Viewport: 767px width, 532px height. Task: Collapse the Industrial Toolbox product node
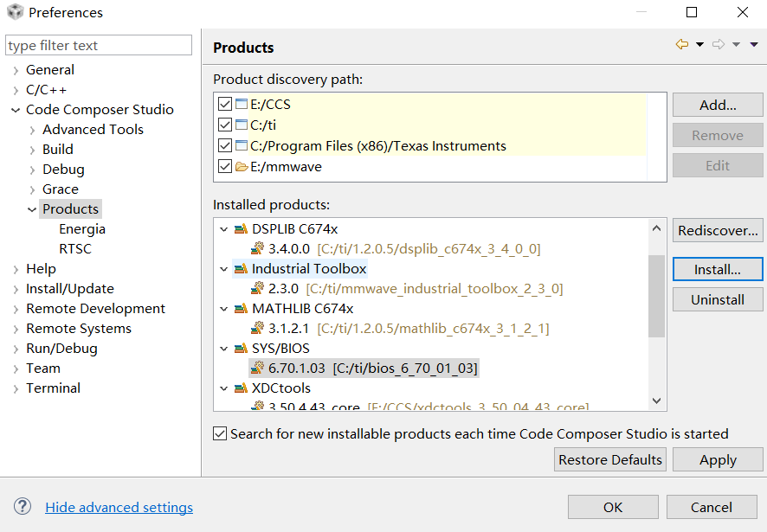pos(224,269)
